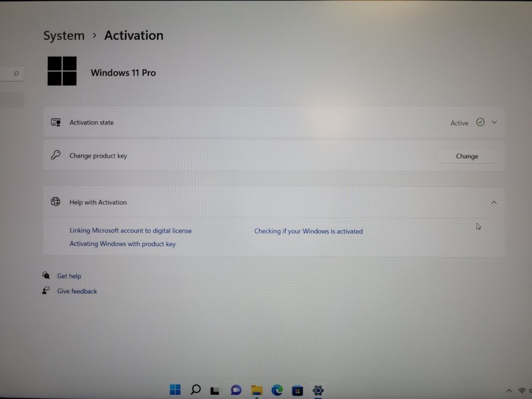Click the Active checkmark circle icon
Viewport: 532px width, 399px height.
480,122
